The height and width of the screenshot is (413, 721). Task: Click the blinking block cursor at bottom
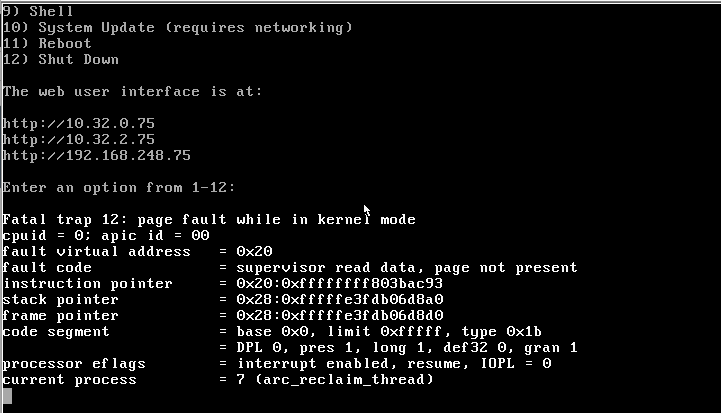[x=7, y=396]
